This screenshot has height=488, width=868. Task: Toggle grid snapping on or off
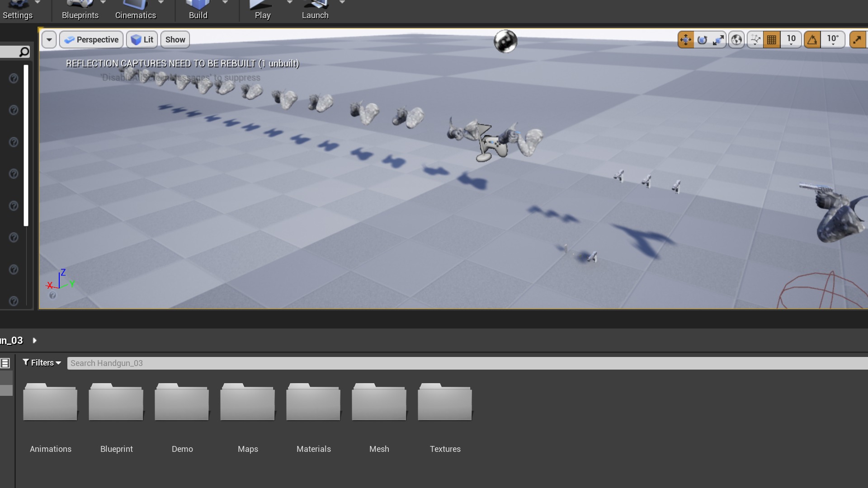tap(772, 40)
